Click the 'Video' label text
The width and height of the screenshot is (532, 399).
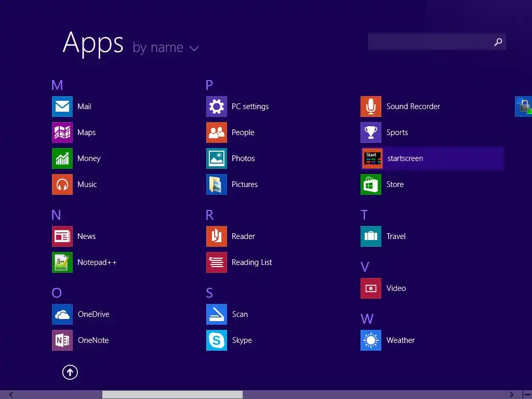point(396,288)
